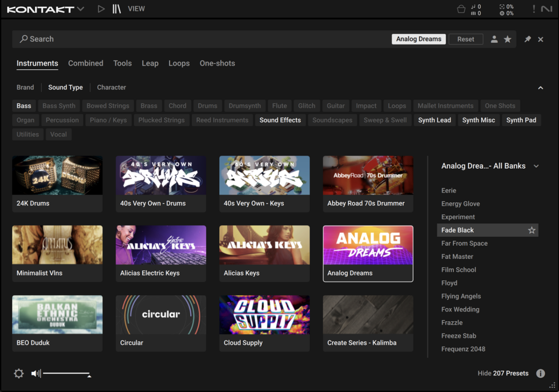Expand Analog Dreams All Banks dropdown
The image size is (559, 392).
[x=536, y=166]
